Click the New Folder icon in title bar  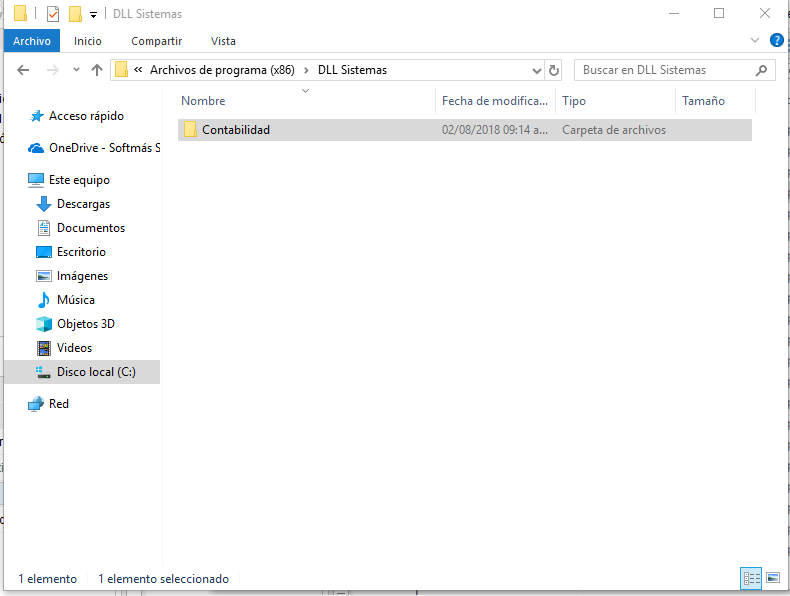75,14
